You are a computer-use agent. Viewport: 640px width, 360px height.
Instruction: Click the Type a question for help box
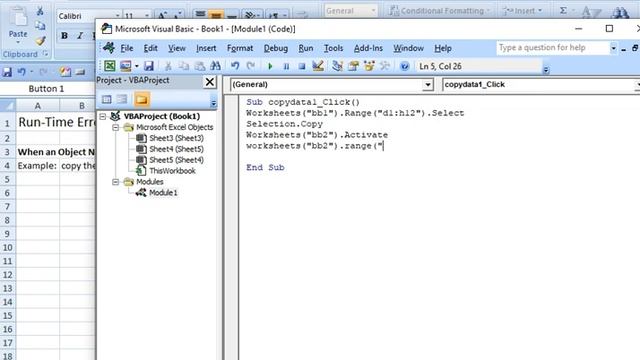pyautogui.click(x=553, y=48)
